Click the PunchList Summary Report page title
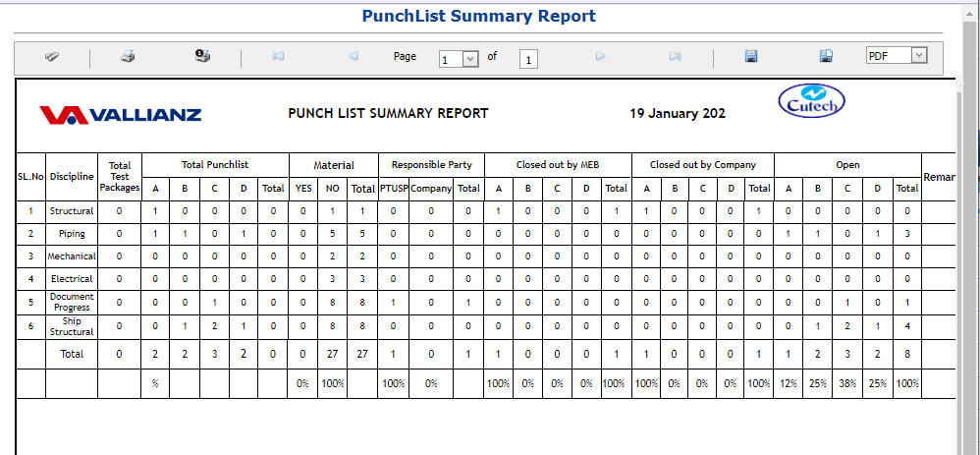Image resolution: width=980 pixels, height=455 pixels. click(x=478, y=16)
